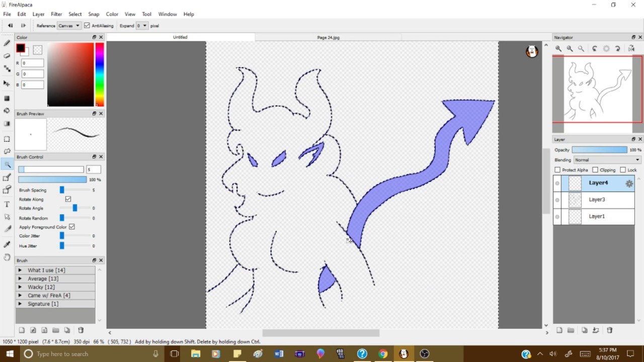The width and height of the screenshot is (644, 362).
Task: Open the File menu
Action: [7, 14]
